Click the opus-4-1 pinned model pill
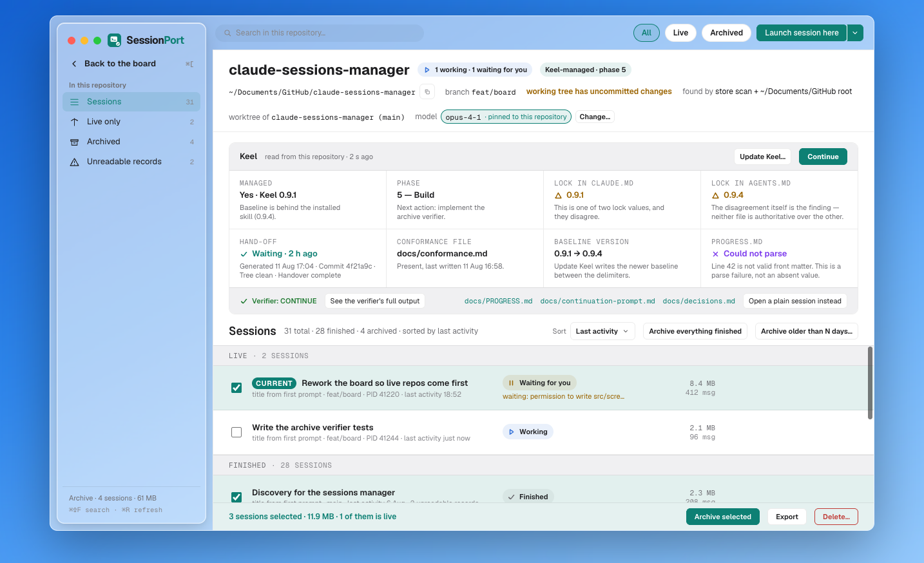Screen dimensions: 924x563 506,117
